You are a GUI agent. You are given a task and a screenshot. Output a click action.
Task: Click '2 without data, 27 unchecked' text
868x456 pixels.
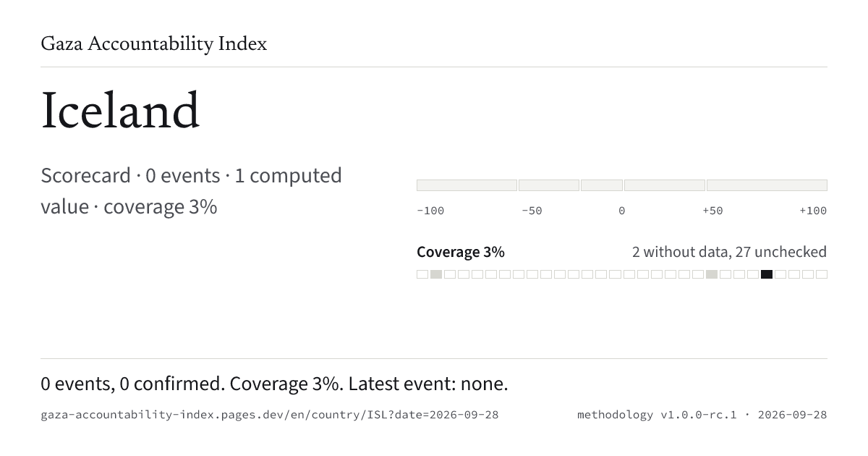click(729, 252)
